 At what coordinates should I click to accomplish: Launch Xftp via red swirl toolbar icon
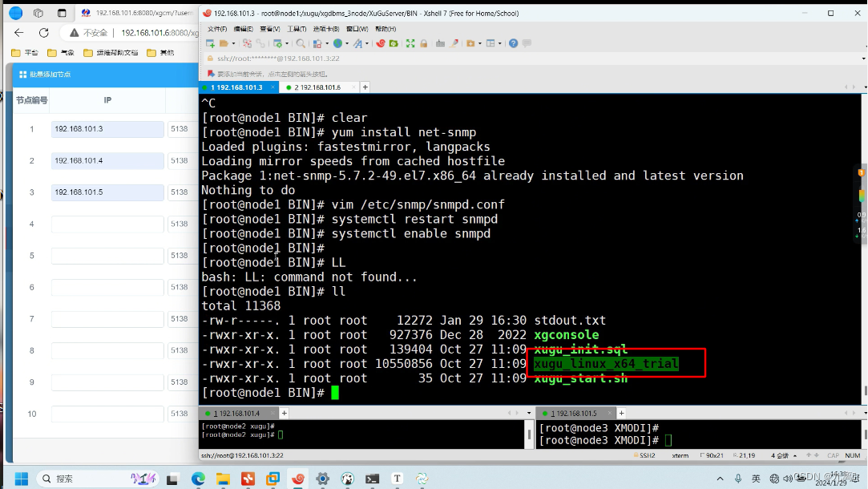tap(381, 43)
